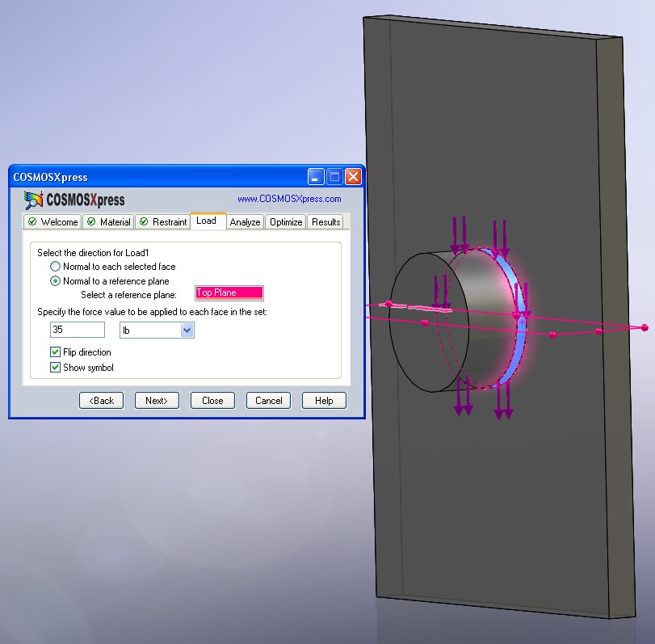
Task: Go to the Results tab
Action: (325, 222)
